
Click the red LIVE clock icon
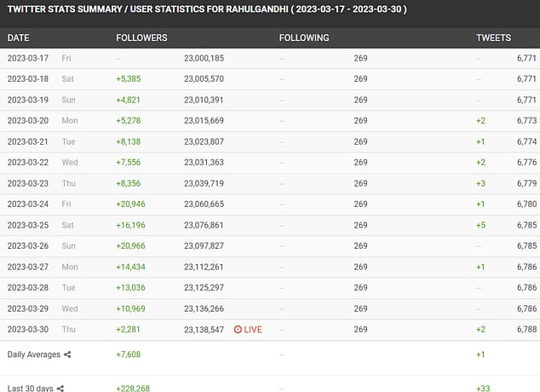coord(238,330)
